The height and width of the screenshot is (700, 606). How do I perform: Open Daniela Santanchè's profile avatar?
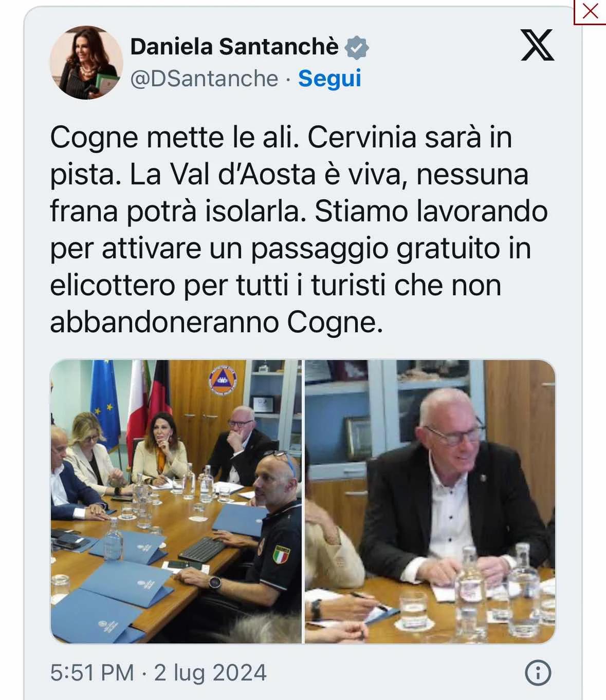86,62
